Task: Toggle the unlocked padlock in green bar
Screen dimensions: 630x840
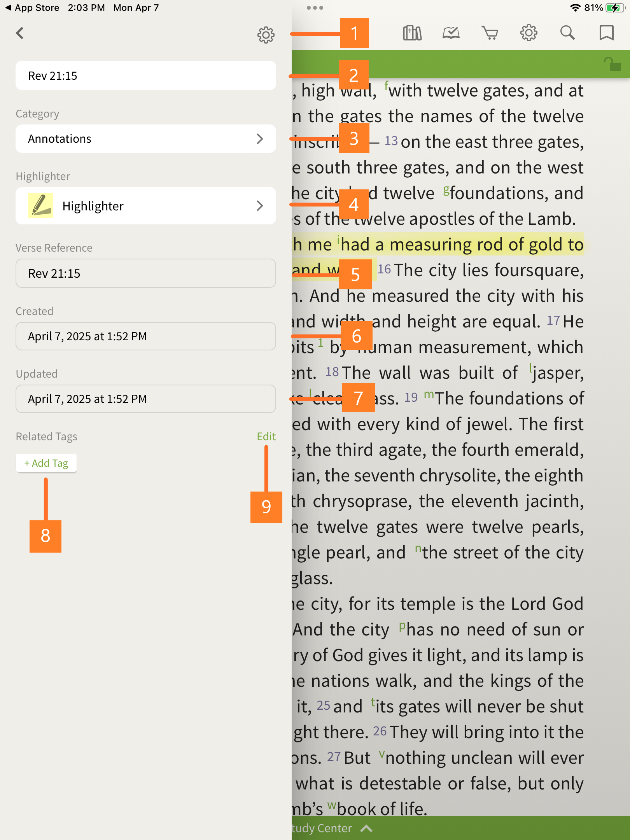Action: pyautogui.click(x=612, y=64)
